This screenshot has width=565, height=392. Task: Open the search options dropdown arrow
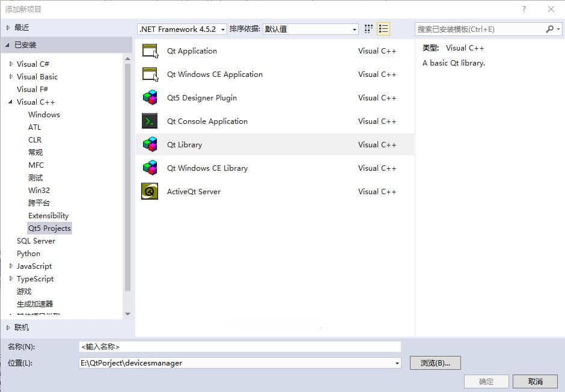click(x=558, y=29)
